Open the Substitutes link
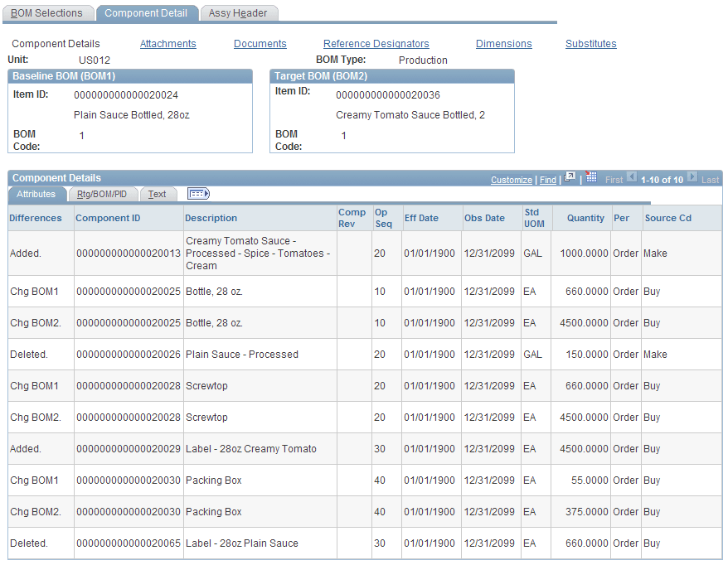728x565 pixels. click(590, 43)
